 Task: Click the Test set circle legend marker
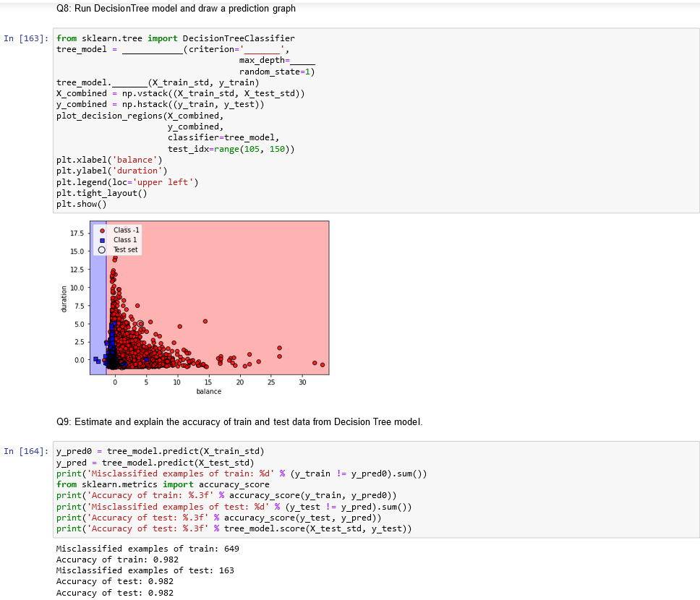(x=102, y=249)
